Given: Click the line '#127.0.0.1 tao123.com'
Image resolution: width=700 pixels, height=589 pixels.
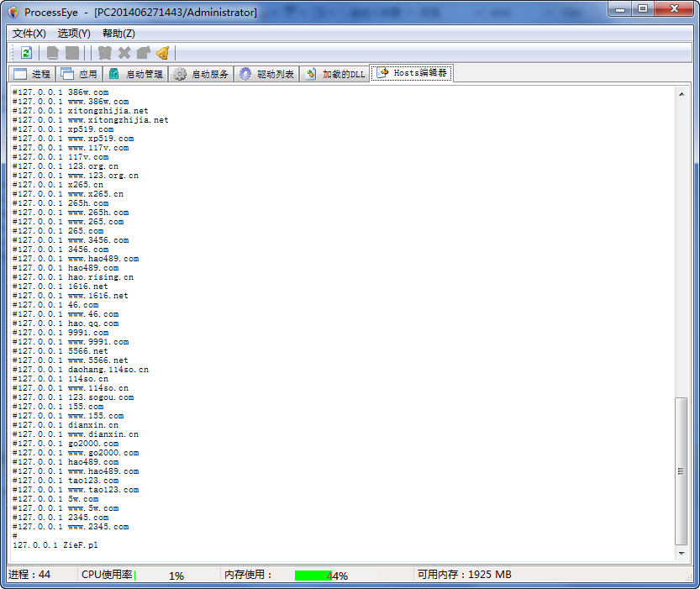Looking at the screenshot, I should point(66,481).
